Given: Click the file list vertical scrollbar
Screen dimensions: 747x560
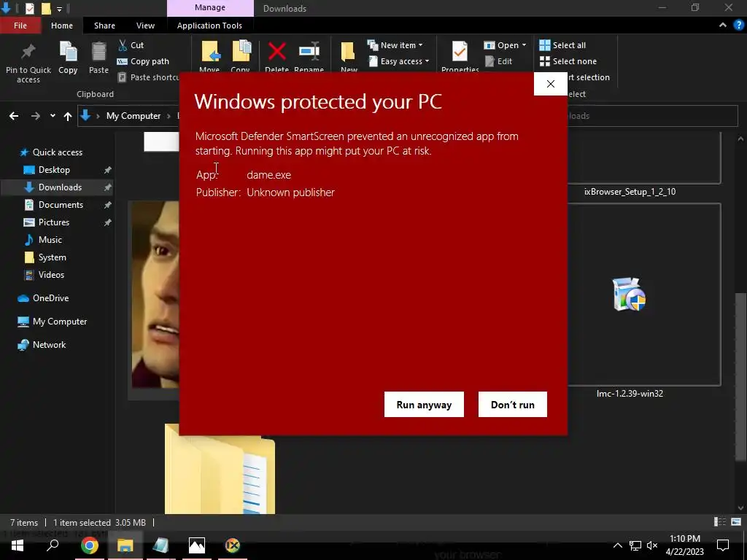Looking at the screenshot, I should pos(740,376).
